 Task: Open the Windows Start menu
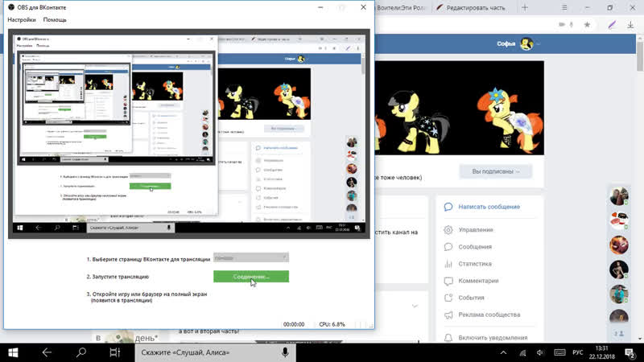[x=13, y=352]
